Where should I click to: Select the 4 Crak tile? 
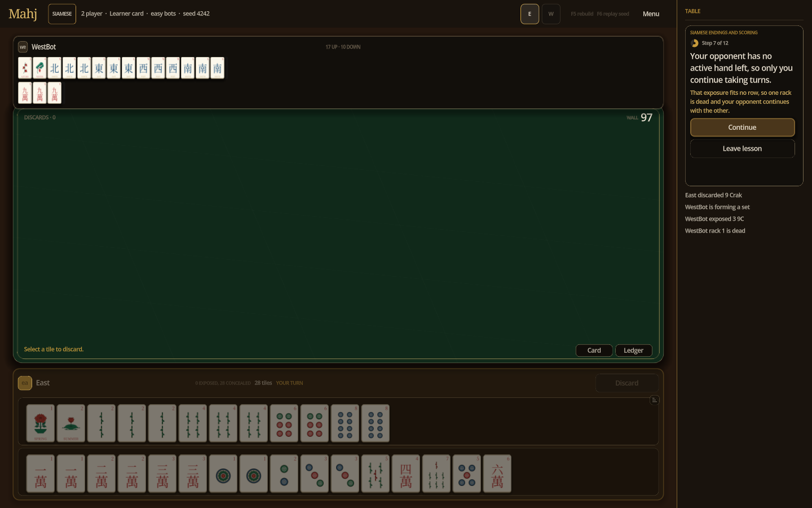tap(406, 474)
